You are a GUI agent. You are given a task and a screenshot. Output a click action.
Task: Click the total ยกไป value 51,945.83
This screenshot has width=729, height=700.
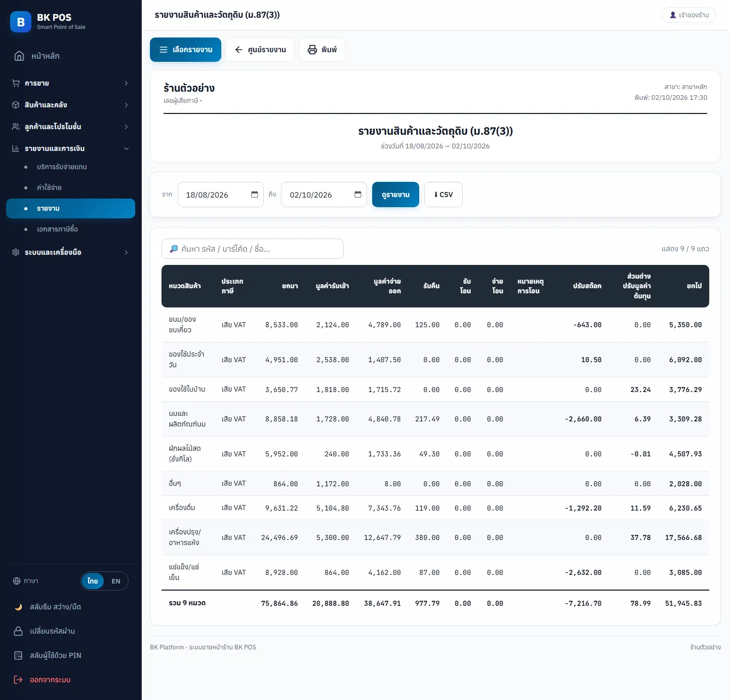(683, 603)
